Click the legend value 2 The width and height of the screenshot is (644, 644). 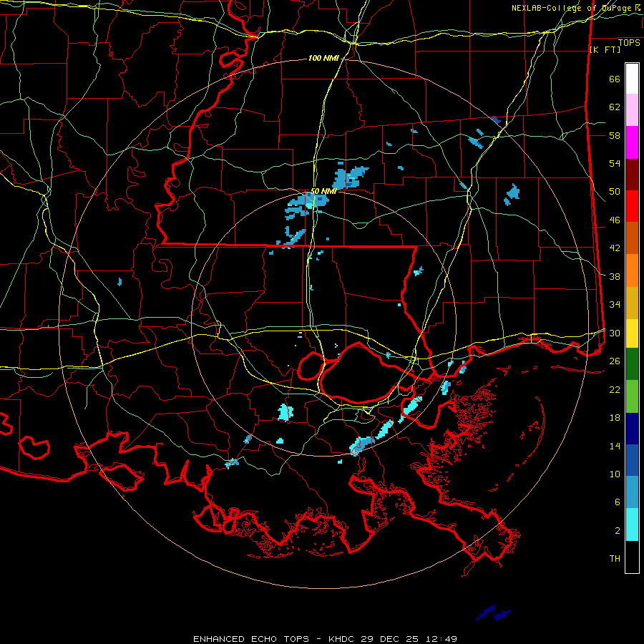pos(618,530)
